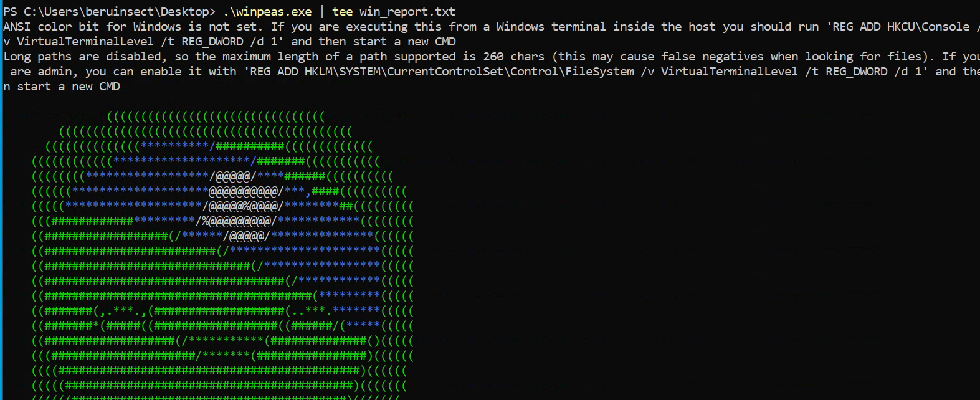The image size is (980, 400).
Task: Click the white @@@@@@@@@@ row in the ASCII logo
Action: pos(243,191)
